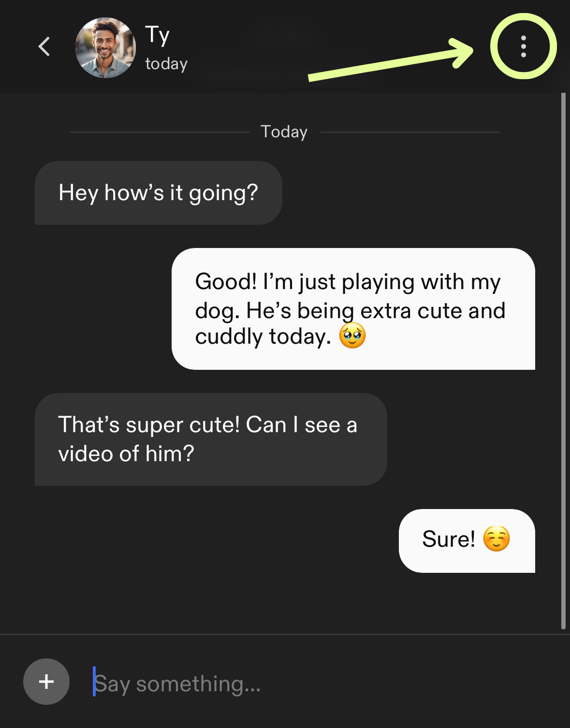Open Ty's profile picture
Image resolution: width=570 pixels, height=728 pixels.
click(105, 48)
